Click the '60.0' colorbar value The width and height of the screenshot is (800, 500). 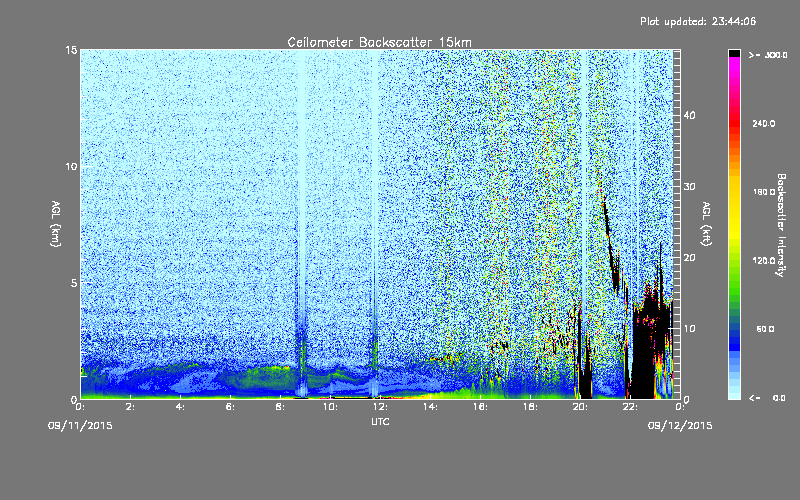pos(765,329)
